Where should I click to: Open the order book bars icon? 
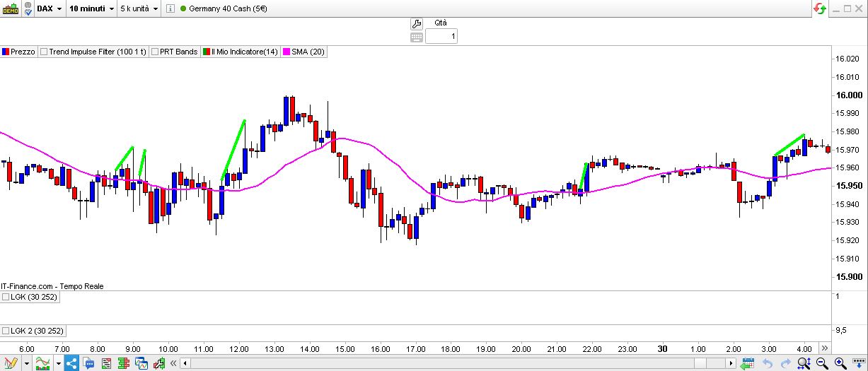point(125,364)
